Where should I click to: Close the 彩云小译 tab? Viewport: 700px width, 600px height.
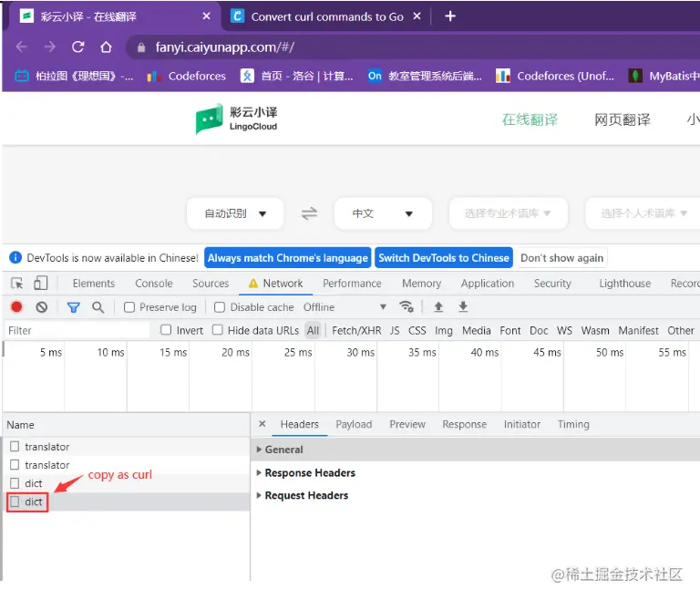(206, 16)
